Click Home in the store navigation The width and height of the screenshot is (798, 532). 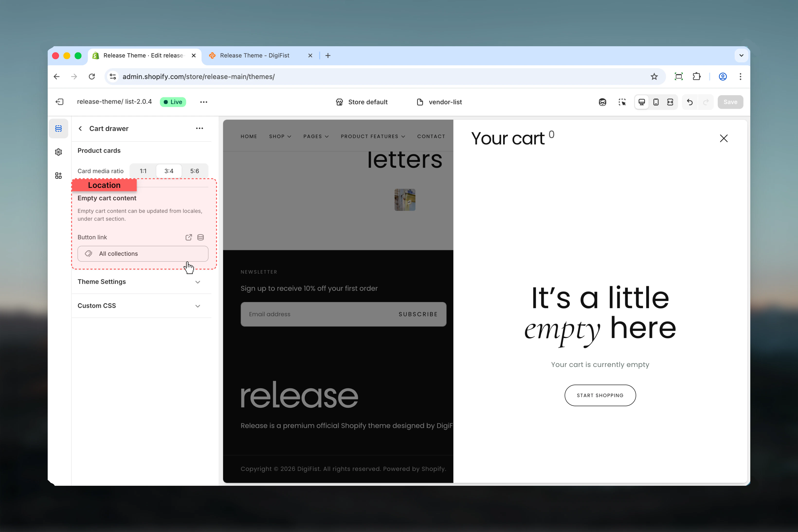pos(249,136)
